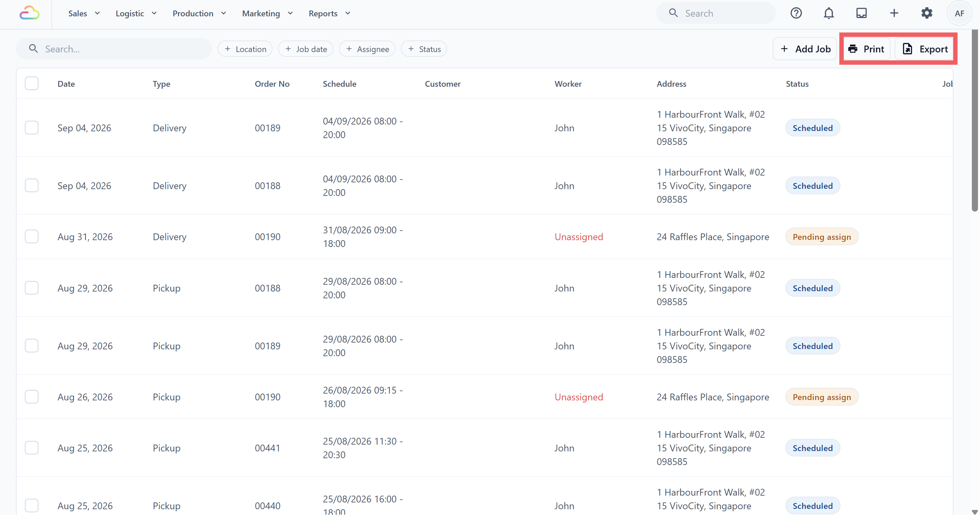Check the Sep 04 order 00188 row checkbox
Image resolution: width=980 pixels, height=515 pixels.
coord(32,185)
